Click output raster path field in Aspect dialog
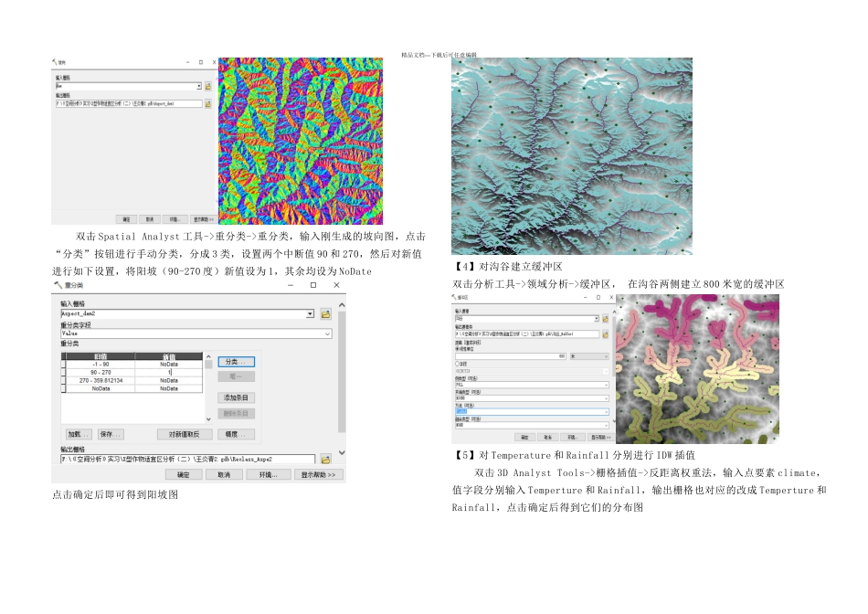Screen dimensions: 868x614 pos(129,103)
